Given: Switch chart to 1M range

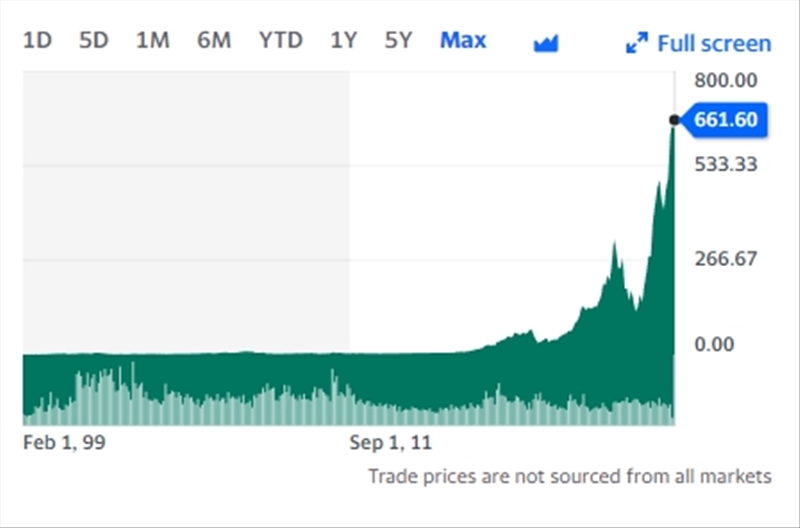Looking at the screenshot, I should pyautogui.click(x=152, y=41).
